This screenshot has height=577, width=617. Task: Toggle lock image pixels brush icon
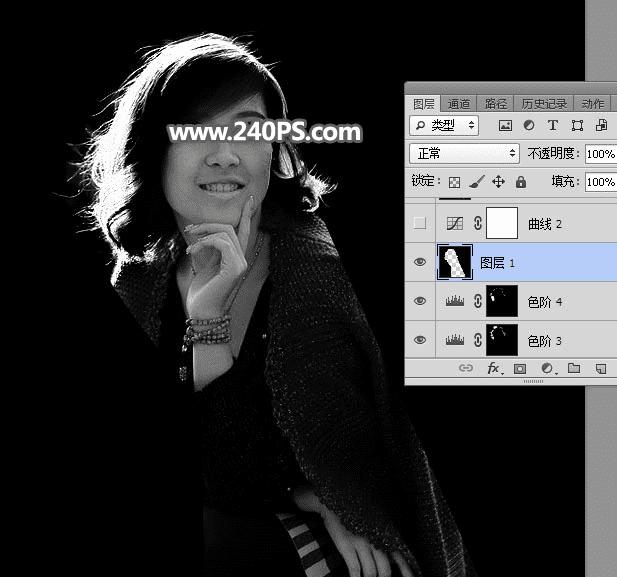(477, 182)
